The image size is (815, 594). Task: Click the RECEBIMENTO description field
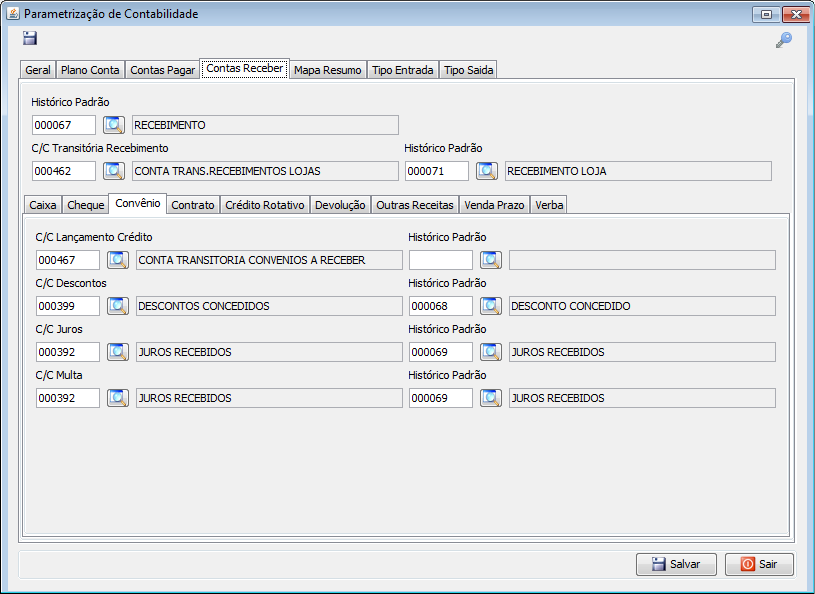(265, 125)
